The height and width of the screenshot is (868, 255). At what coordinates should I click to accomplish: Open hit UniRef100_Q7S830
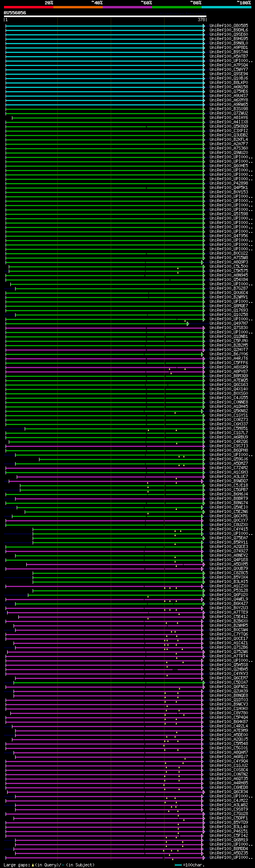pos(229,328)
